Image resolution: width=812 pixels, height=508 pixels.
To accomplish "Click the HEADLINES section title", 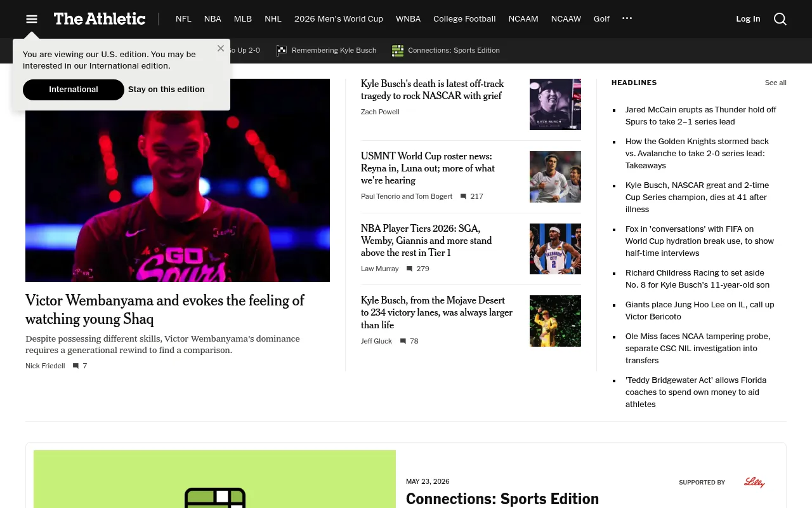I will tap(634, 83).
